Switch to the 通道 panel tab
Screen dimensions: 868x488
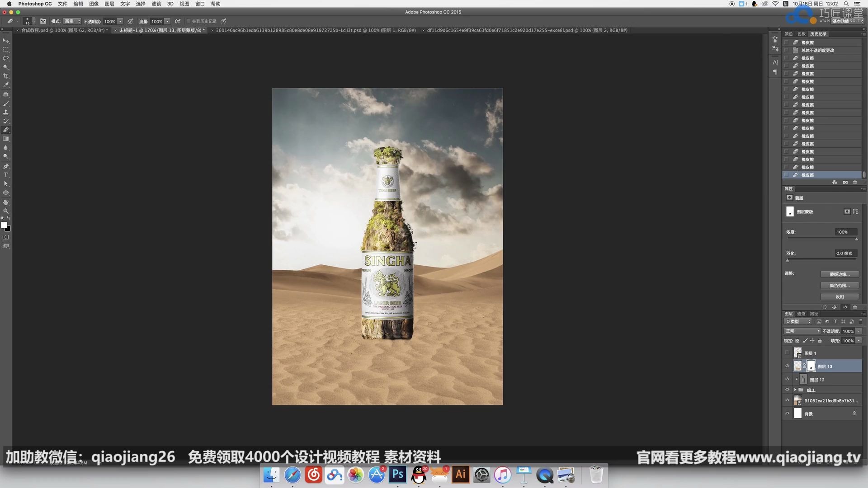[x=801, y=314]
